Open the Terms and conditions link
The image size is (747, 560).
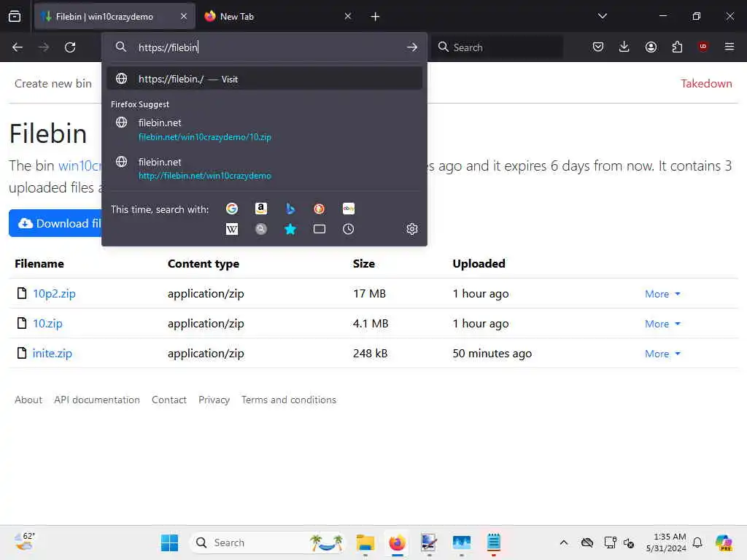tap(289, 400)
